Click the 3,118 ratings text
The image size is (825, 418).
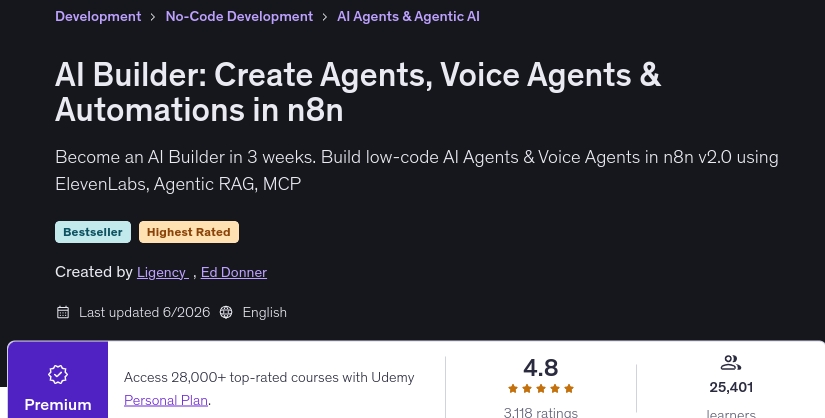tap(541, 412)
